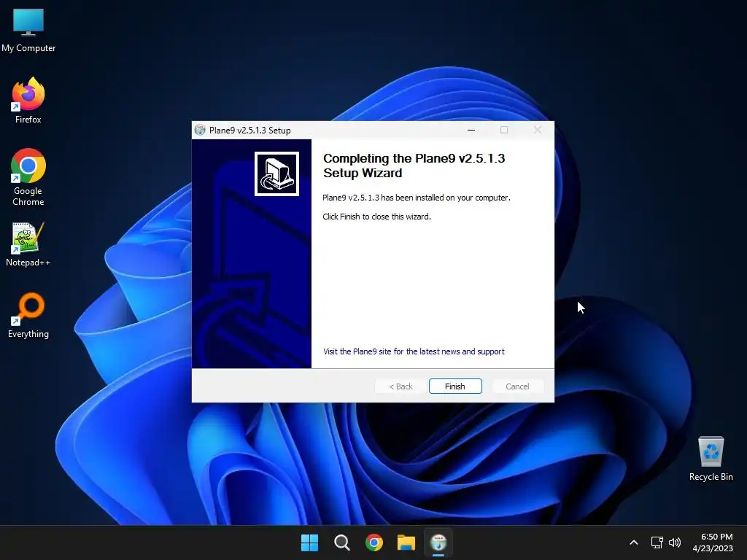Open the Windows Start menu
747x560 pixels.
(x=309, y=542)
